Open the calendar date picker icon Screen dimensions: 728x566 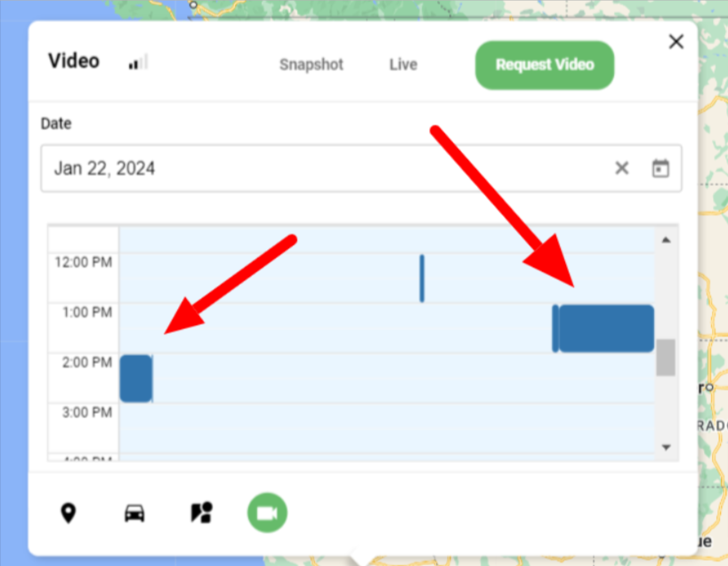point(660,167)
